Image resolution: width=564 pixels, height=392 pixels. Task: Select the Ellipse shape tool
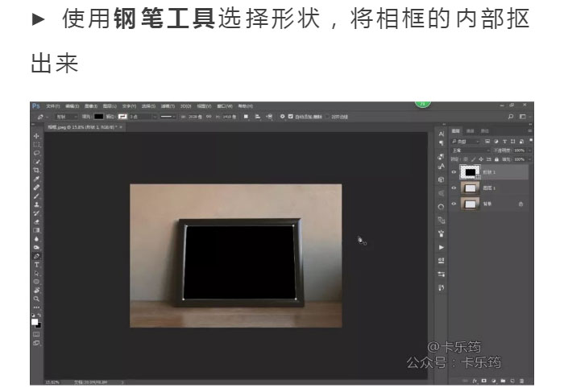[36, 282]
